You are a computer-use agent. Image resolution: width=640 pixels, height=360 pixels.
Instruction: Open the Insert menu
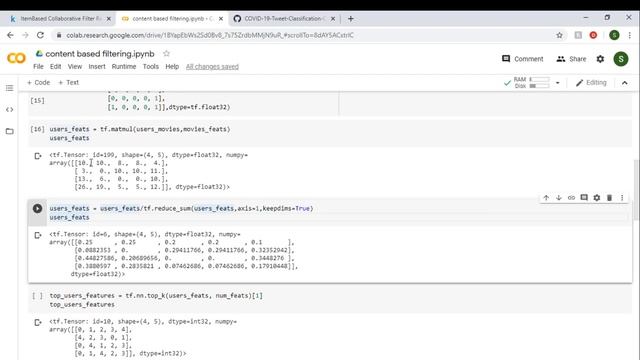point(97,67)
